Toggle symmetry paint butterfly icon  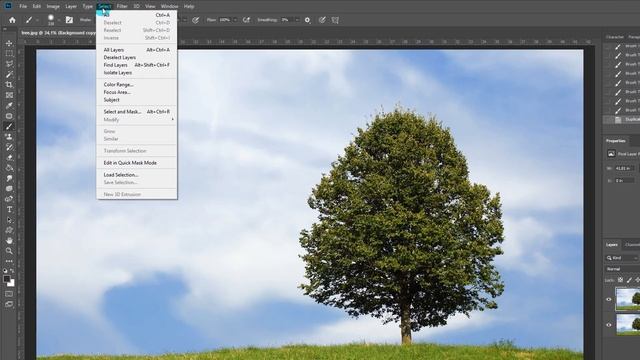coord(335,20)
